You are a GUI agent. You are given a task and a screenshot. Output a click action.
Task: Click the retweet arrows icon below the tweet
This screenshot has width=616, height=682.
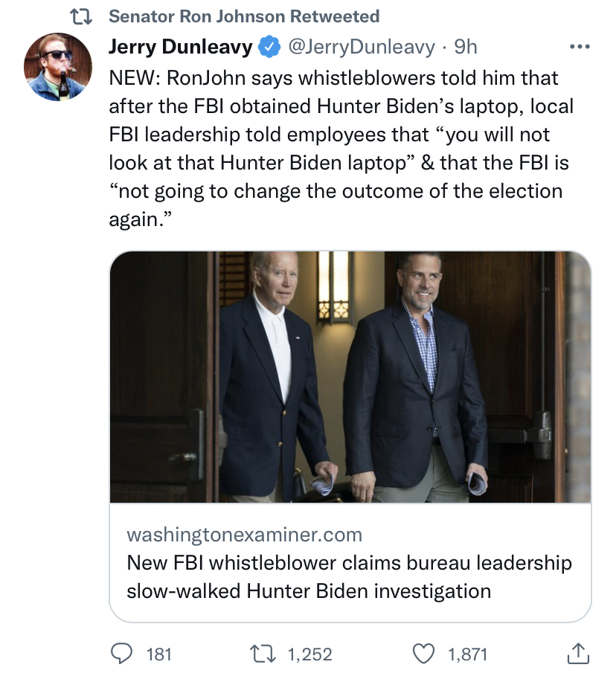tap(263, 654)
